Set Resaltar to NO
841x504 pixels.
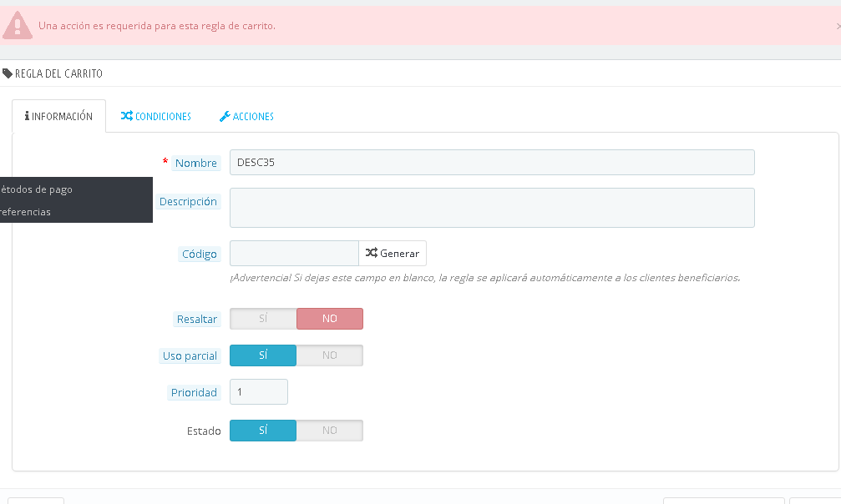(x=330, y=319)
